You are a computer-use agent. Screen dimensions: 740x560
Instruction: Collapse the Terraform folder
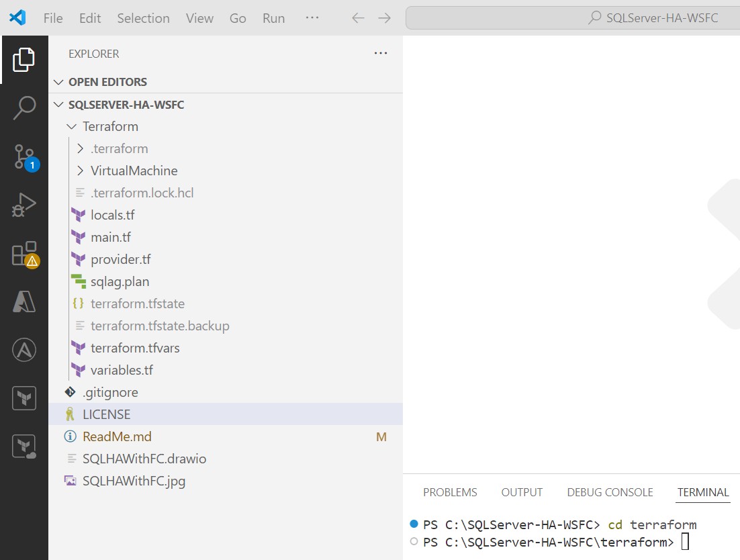click(72, 126)
